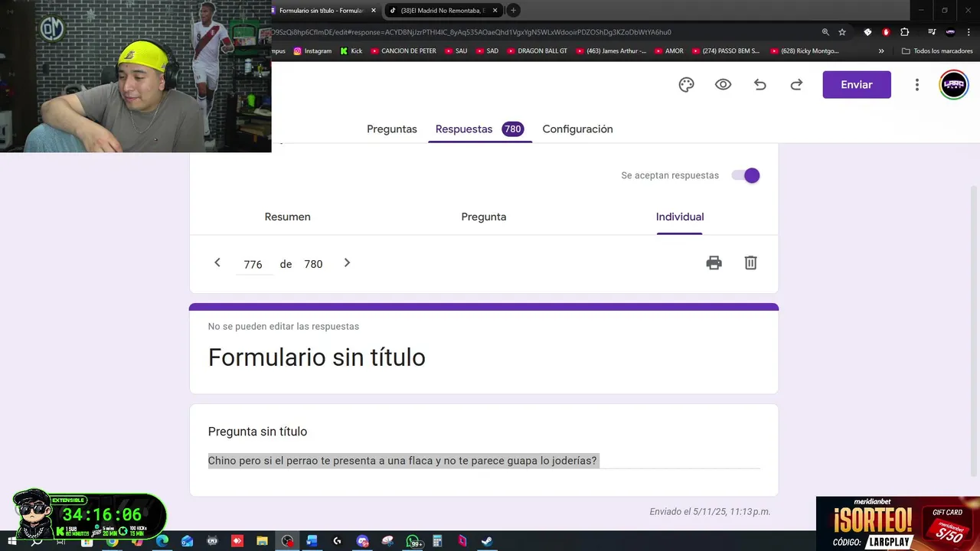980x551 pixels.
Task: Open the SAD bookmark
Action: (x=486, y=51)
